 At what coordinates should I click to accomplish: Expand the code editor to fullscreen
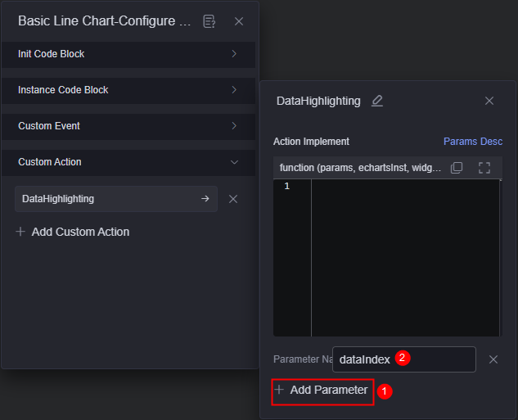484,168
